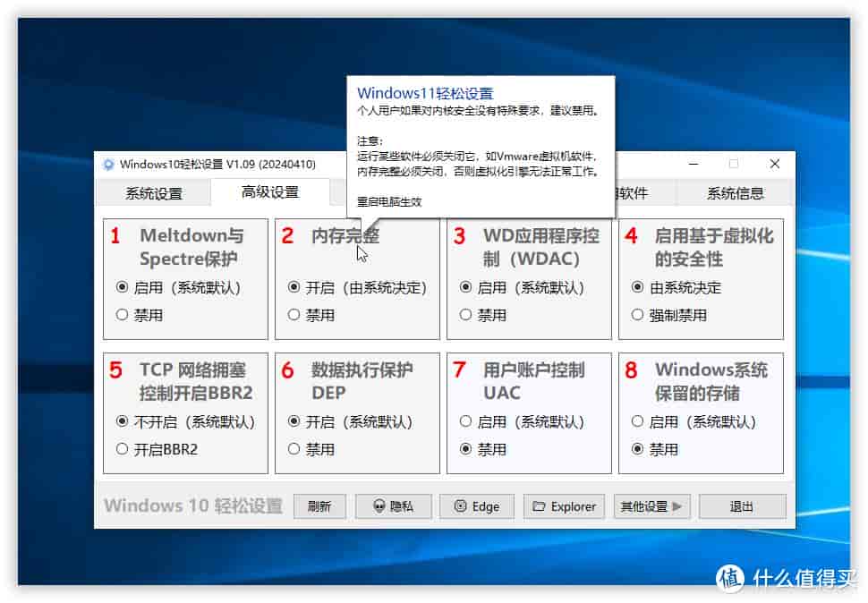This screenshot has height=603, width=868.
Task: Click the Windows11轻松设置 tooltip title
Action: (425, 93)
